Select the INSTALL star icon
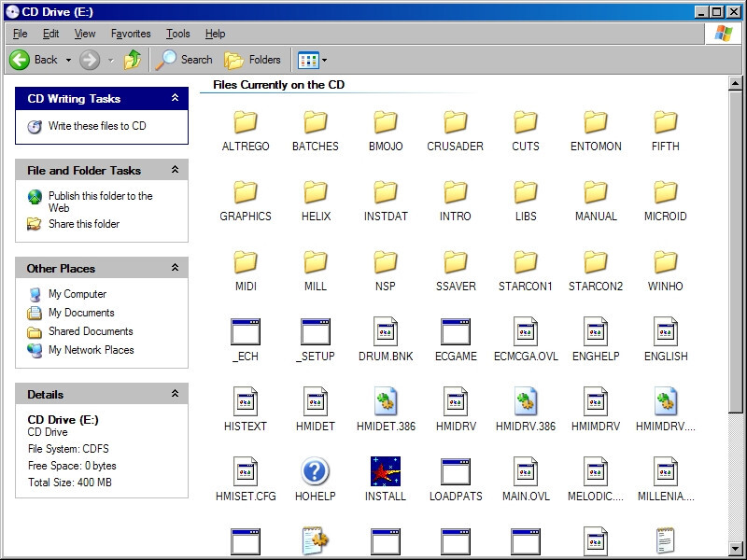The width and height of the screenshot is (747, 560). [x=386, y=471]
